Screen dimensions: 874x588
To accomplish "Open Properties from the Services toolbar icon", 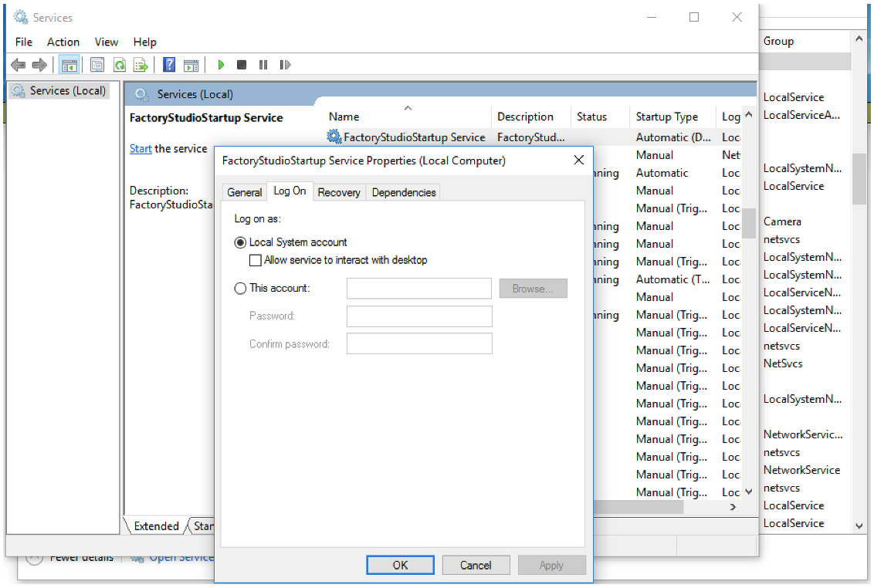I will click(x=97, y=66).
